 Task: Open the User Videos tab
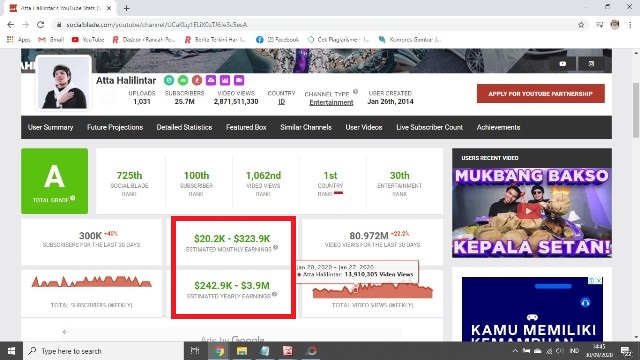[x=364, y=127]
